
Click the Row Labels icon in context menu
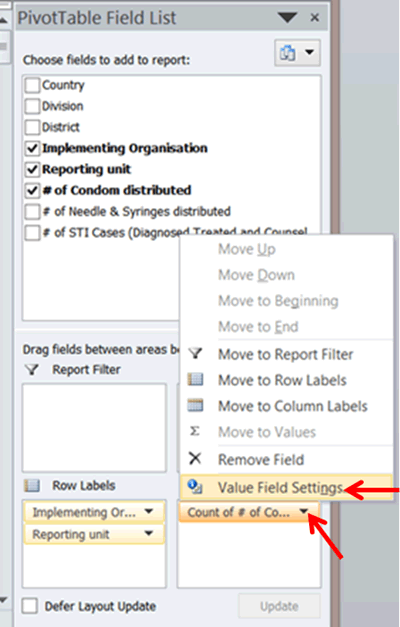pyautogui.click(x=195, y=379)
